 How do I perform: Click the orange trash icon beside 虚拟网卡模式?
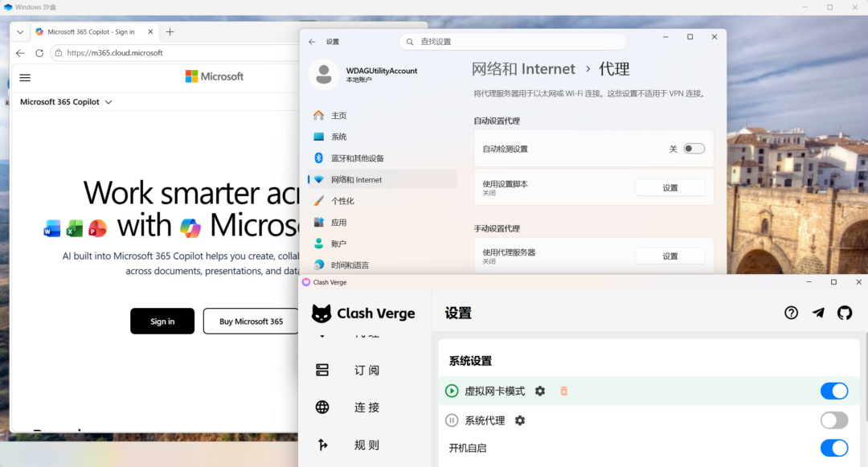564,391
